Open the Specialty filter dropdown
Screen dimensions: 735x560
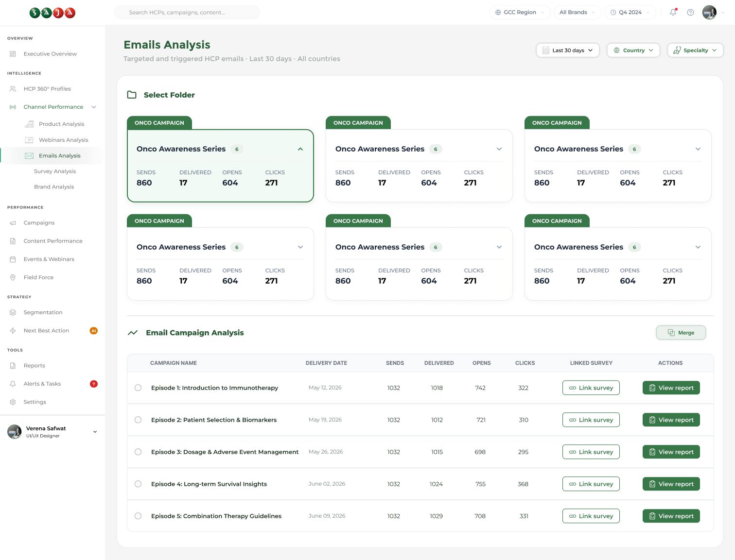coord(695,50)
